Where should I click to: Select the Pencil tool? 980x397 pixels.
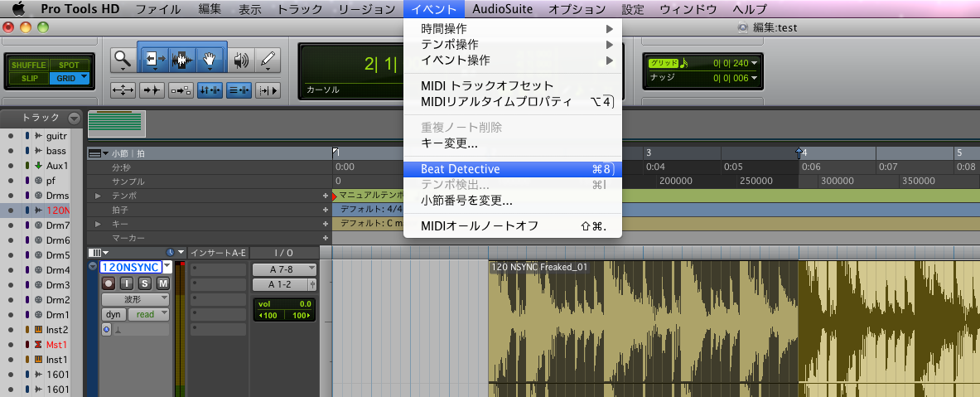268,60
